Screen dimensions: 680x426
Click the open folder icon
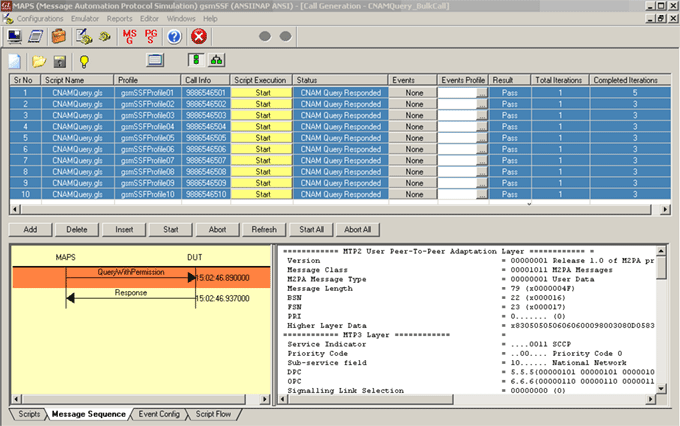point(38,62)
